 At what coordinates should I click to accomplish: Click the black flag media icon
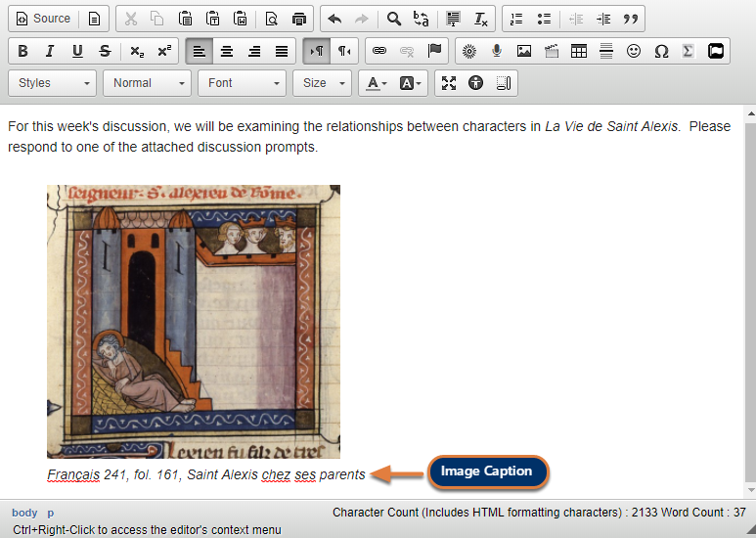716,51
